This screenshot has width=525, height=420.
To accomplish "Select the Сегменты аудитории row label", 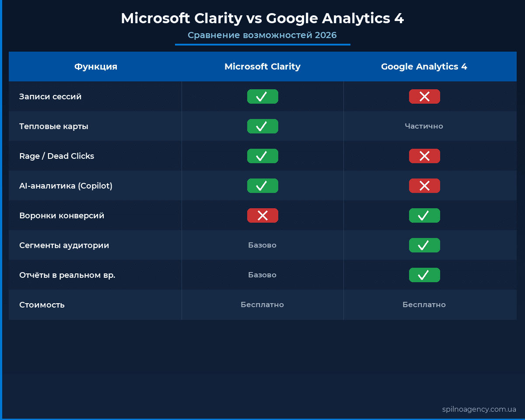I will 64,245.
